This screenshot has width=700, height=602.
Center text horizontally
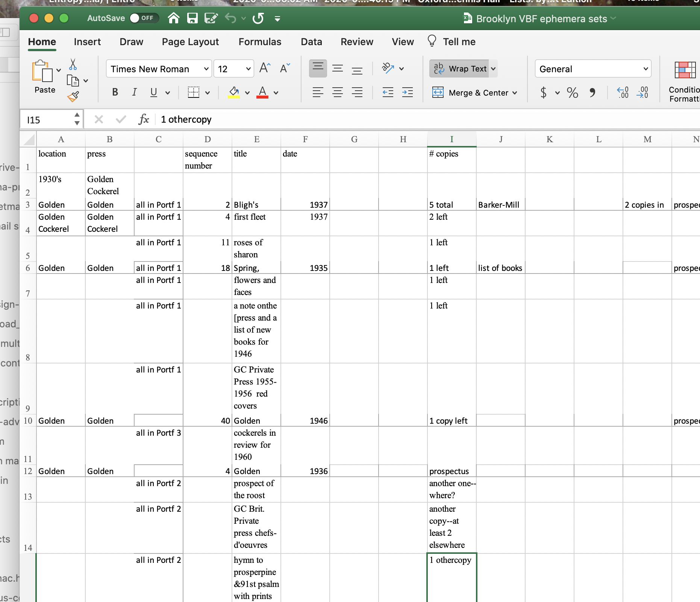click(x=338, y=92)
